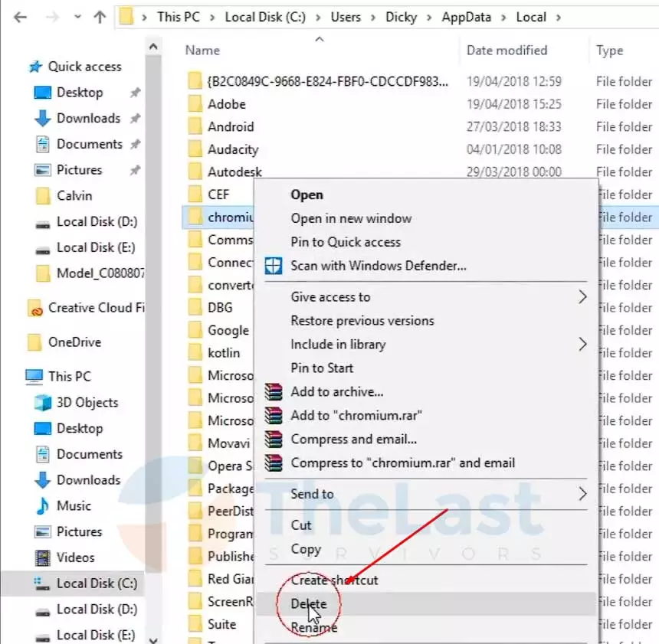The image size is (659, 644).
Task: Choose Compress and email...
Action: coord(354,439)
